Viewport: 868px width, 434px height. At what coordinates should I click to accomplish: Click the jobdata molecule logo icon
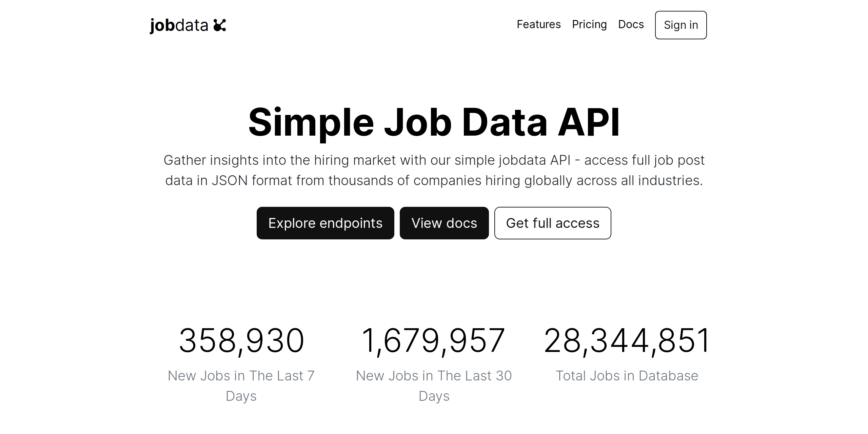point(220,25)
